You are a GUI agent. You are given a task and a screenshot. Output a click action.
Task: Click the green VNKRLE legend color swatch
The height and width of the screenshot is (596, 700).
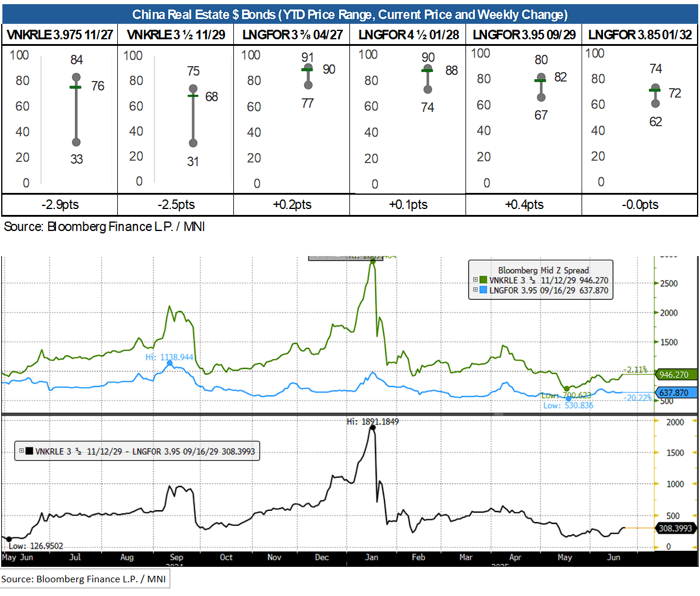[x=483, y=280]
